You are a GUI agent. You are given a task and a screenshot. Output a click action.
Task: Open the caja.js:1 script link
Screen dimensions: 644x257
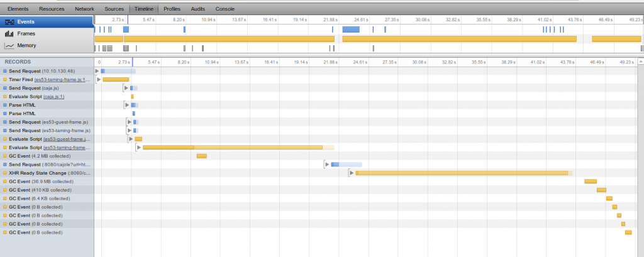point(53,97)
